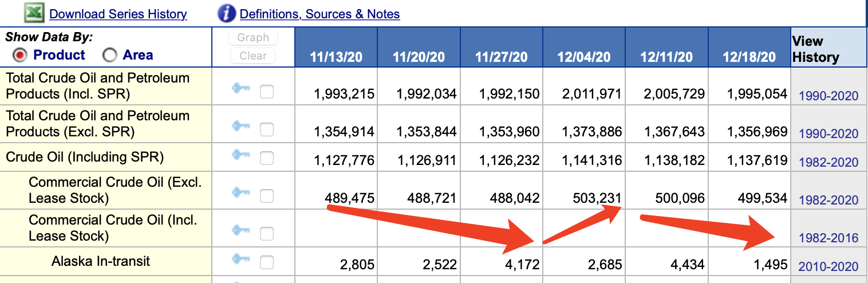This screenshot has width=868, height=283.
Task: Click value 1,354,914
Action: [344, 132]
